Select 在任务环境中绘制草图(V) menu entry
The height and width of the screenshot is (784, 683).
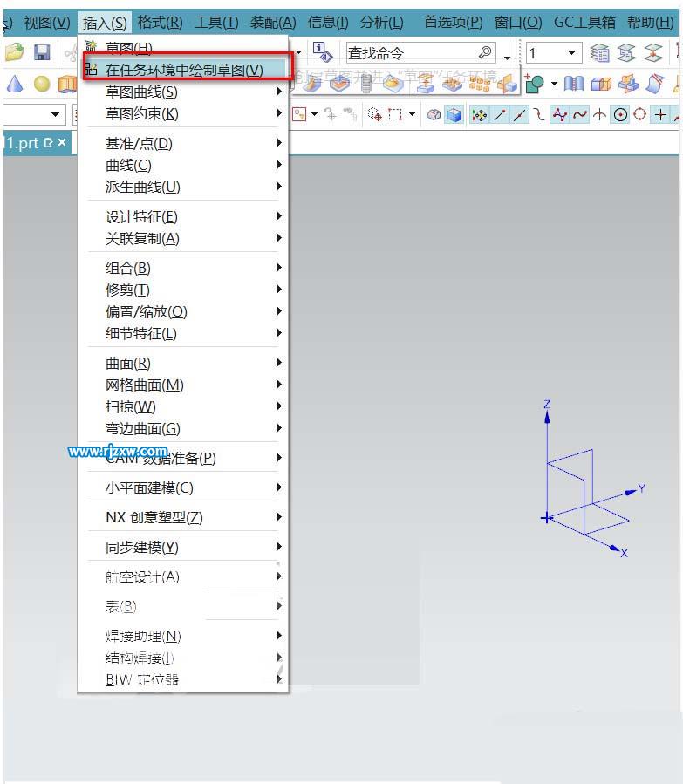[x=185, y=70]
